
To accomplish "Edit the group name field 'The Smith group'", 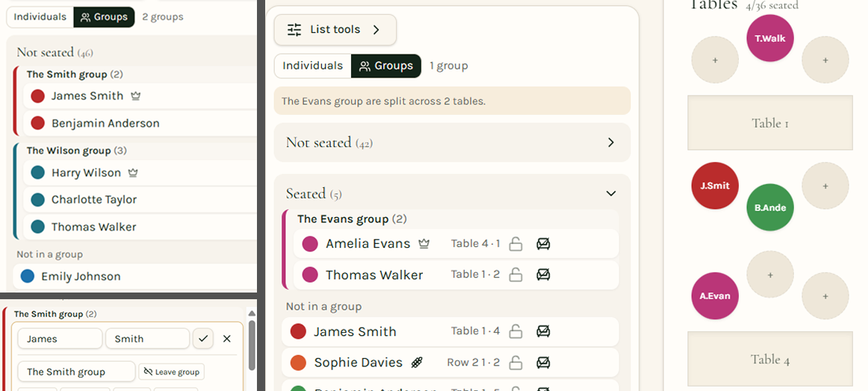I will coord(76,372).
